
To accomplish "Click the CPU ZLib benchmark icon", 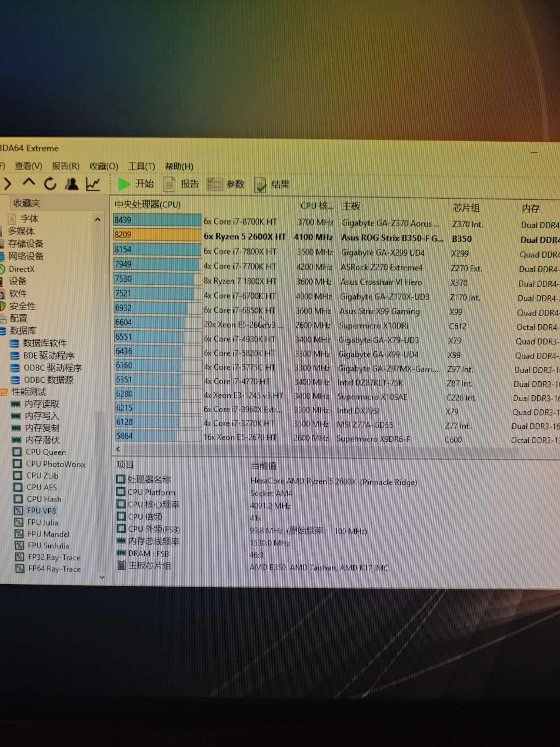I will 18,475.
